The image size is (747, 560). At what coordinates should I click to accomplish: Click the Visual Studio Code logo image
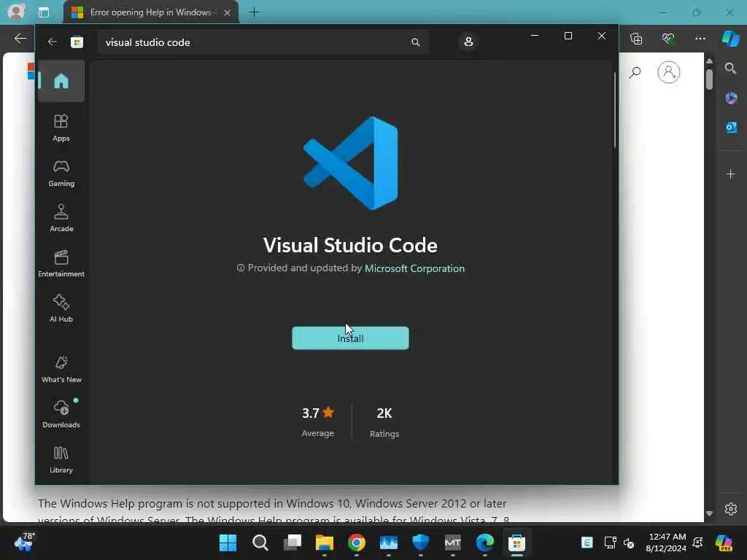[351, 163]
